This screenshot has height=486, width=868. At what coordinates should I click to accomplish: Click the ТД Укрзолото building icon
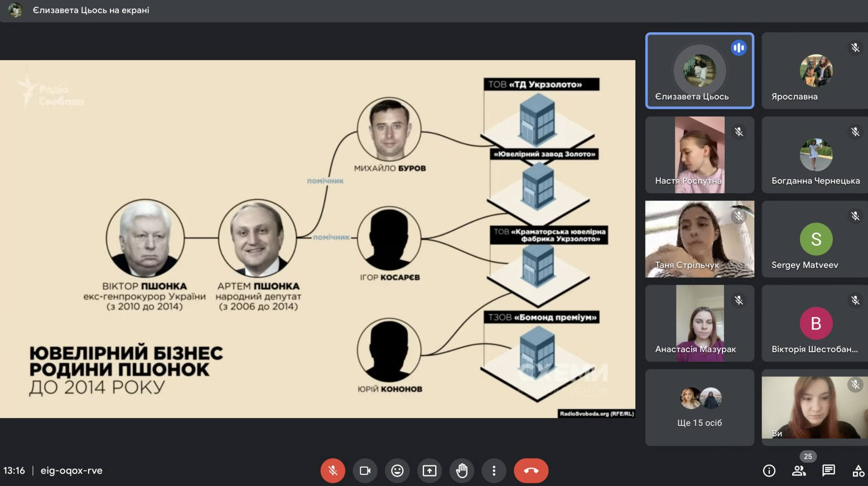(537, 120)
